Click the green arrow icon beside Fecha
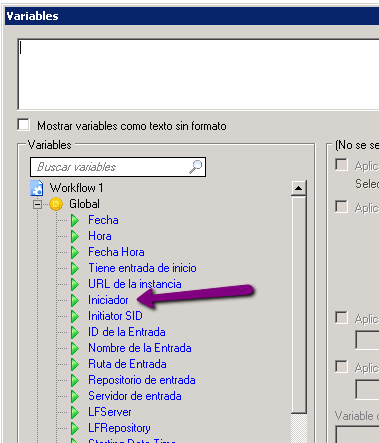This screenshot has width=379, height=443. pos(75,220)
